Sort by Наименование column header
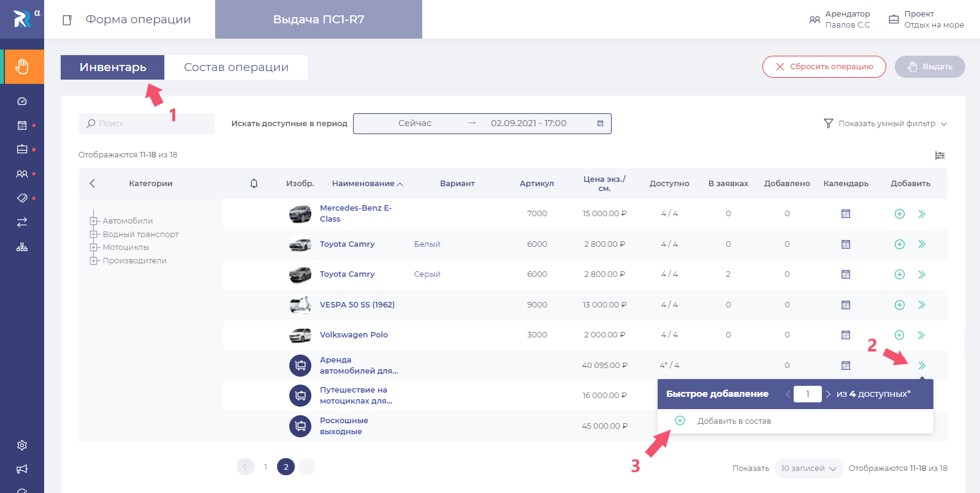 pyautogui.click(x=367, y=183)
